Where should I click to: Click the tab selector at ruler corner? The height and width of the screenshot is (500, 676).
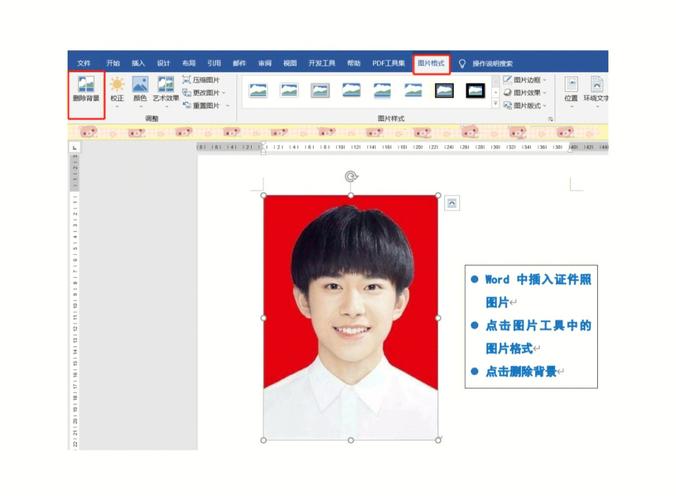pyautogui.click(x=75, y=148)
